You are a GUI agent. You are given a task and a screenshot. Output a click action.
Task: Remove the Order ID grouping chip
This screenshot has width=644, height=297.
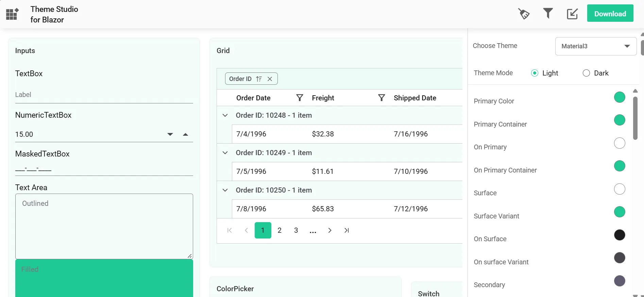[270, 79]
